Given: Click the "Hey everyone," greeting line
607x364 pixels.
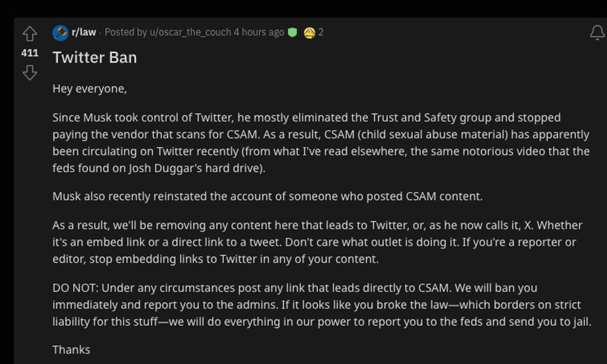Looking at the screenshot, I should pos(90,89).
